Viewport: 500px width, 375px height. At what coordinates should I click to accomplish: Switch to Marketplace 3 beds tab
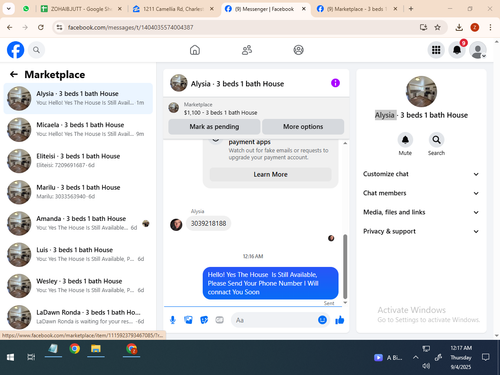pos(357,9)
